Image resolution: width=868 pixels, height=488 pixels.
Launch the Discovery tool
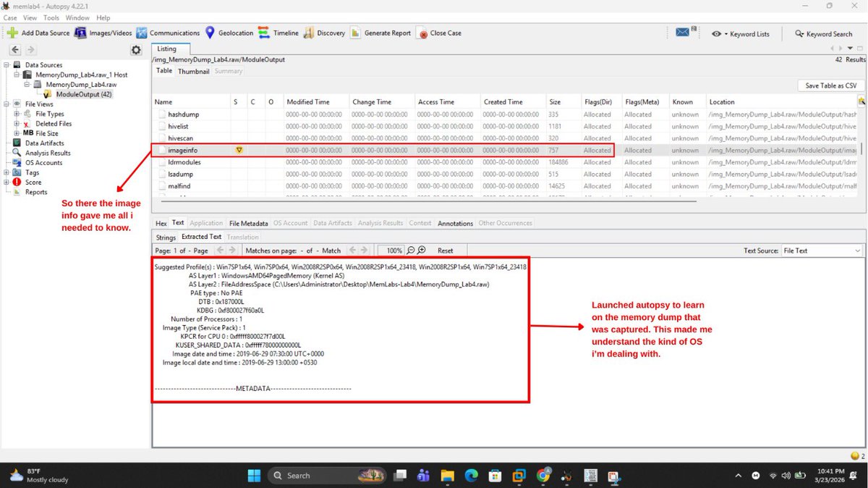point(324,33)
